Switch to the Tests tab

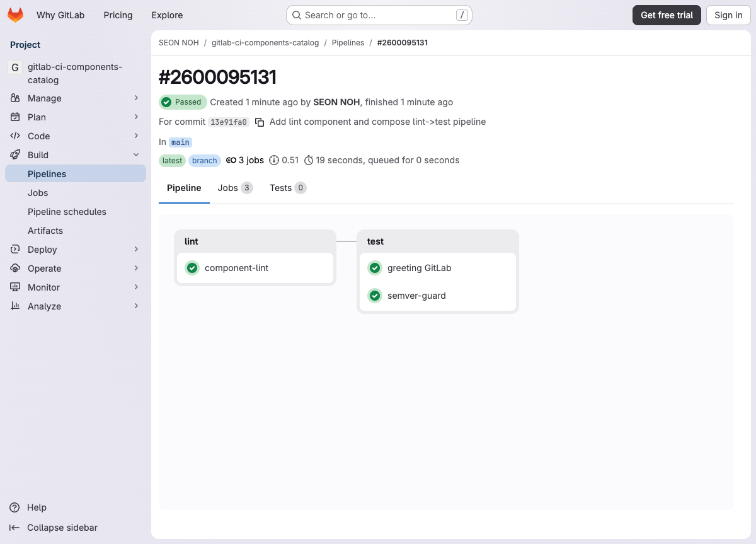coord(288,188)
